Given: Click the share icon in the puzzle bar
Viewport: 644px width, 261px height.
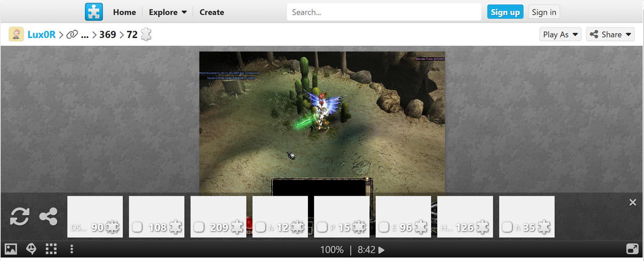Looking at the screenshot, I should tap(48, 217).
